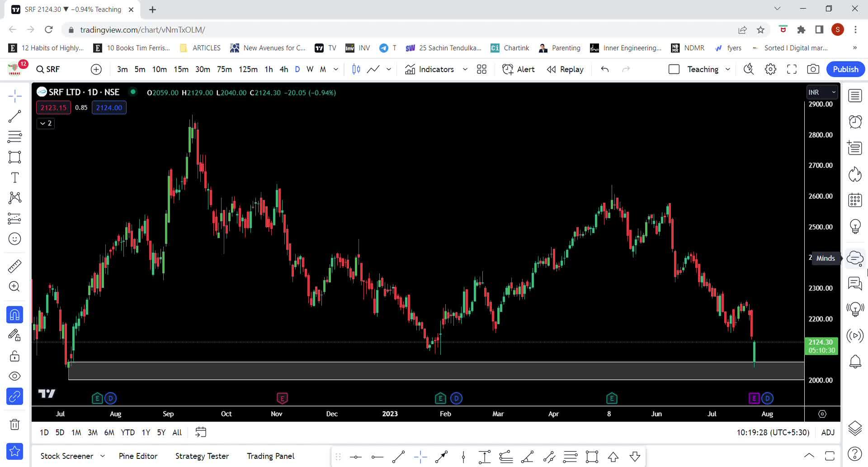
Task: Select the geometric shapes tool
Action: (x=15, y=157)
